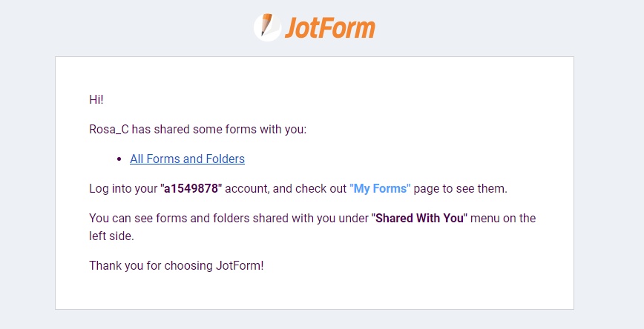
Task: Click the "You can see forms" sentence start
Action: coord(134,218)
